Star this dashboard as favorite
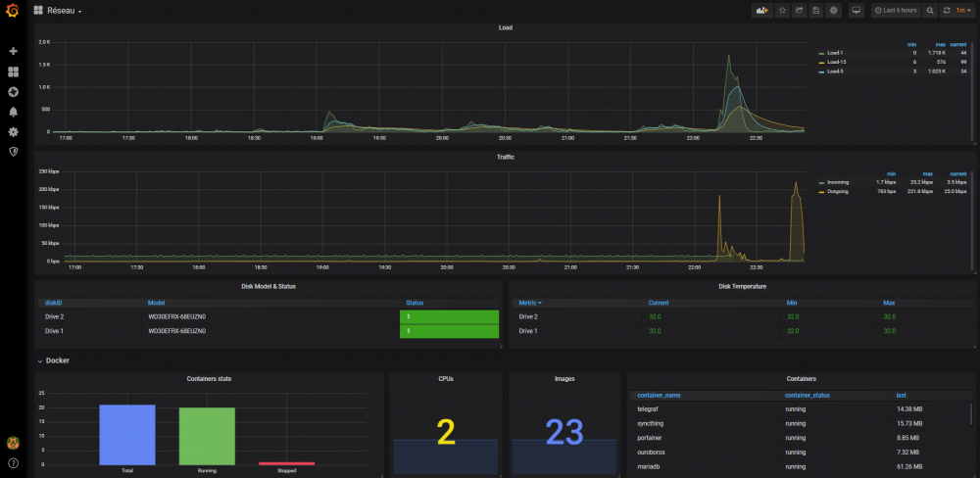Image resolution: width=980 pixels, height=478 pixels. point(782,11)
